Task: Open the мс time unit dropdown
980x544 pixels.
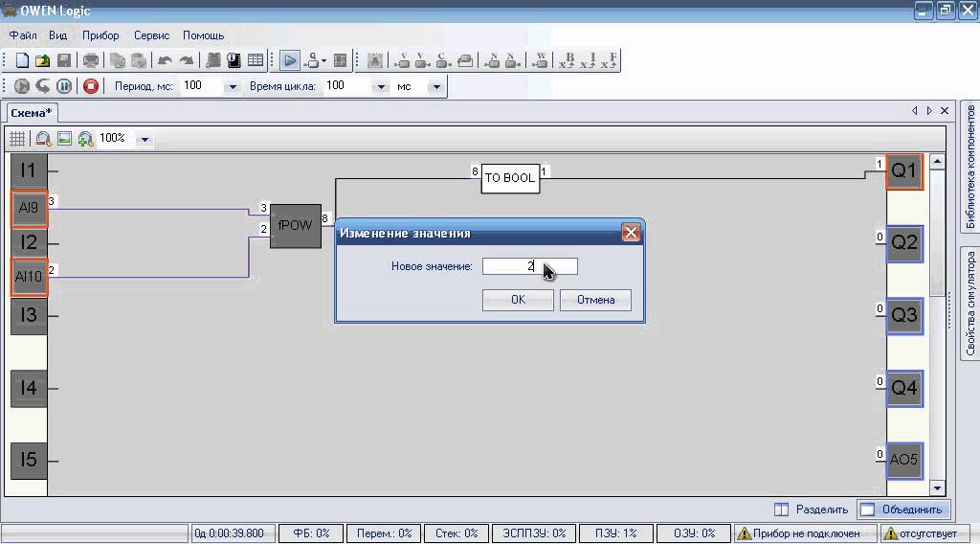Action: (x=436, y=86)
